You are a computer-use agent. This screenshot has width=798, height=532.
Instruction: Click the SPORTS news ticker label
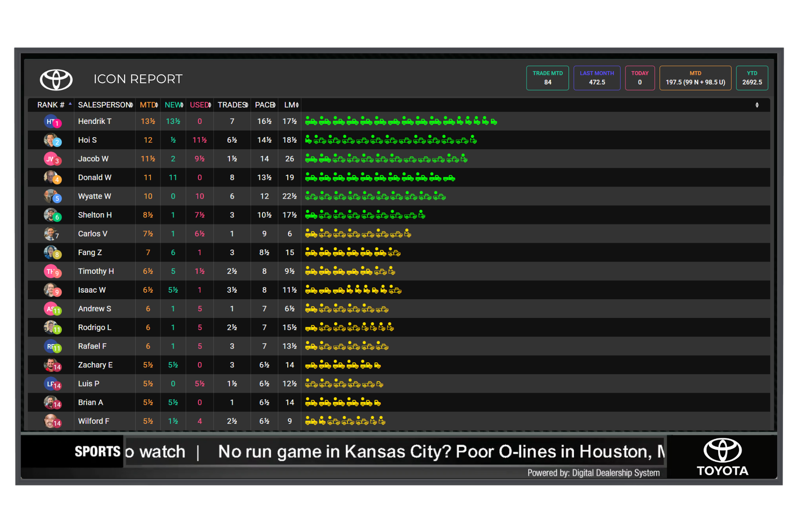point(97,452)
